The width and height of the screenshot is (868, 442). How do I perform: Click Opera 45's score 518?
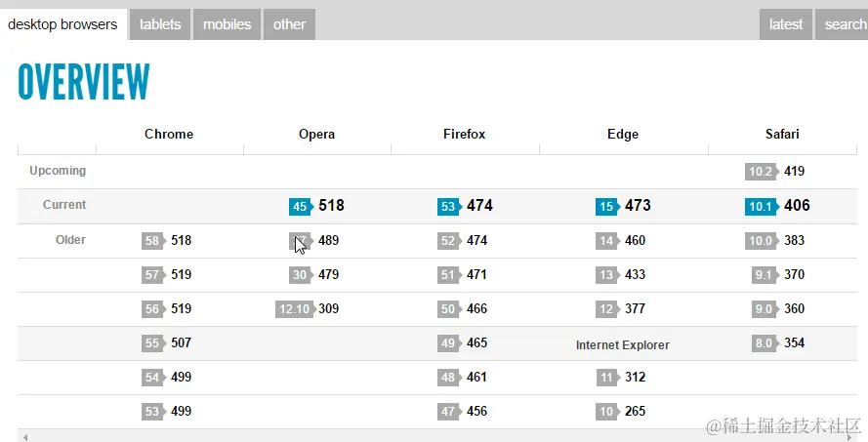(331, 206)
